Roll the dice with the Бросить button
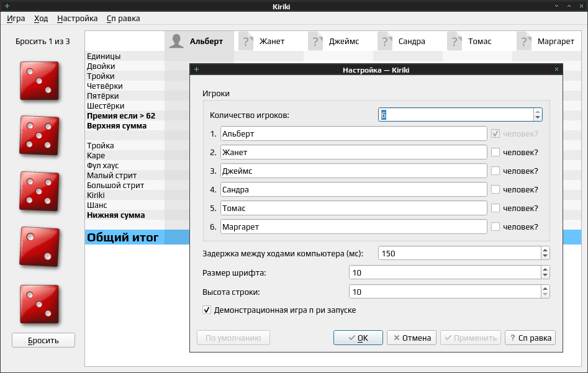Viewport: 588px width, 373px height. tap(43, 340)
